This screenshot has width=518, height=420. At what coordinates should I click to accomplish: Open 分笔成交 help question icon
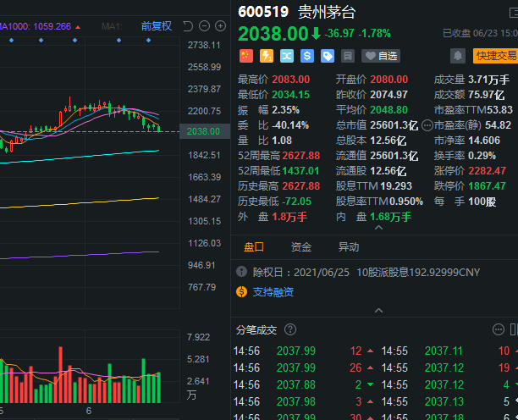290,329
